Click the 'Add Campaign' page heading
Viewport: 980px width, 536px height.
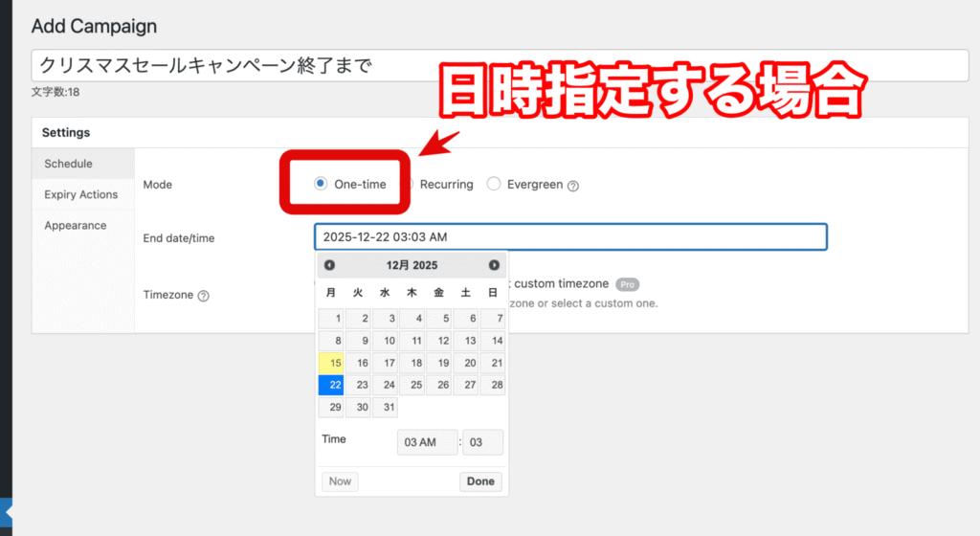pos(95,26)
